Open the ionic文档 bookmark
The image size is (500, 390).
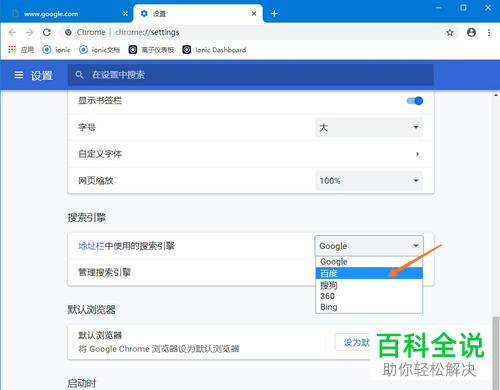tap(99, 50)
